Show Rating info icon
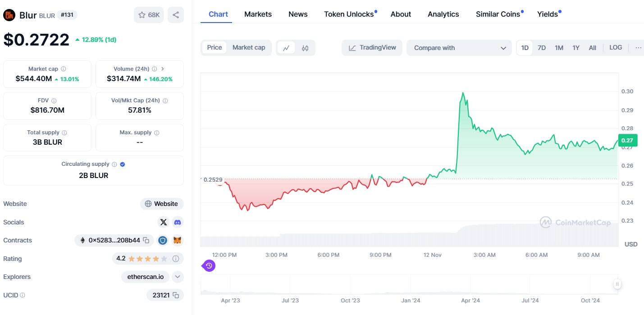 coord(176,259)
